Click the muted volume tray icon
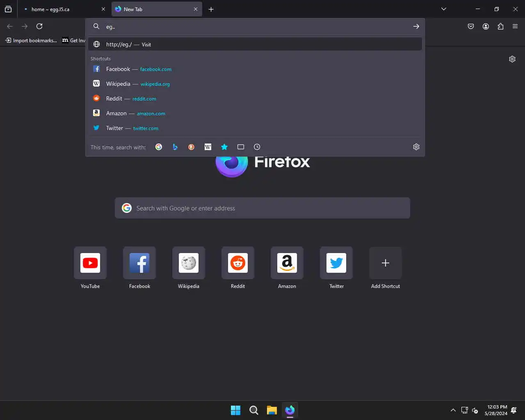 [475, 410]
